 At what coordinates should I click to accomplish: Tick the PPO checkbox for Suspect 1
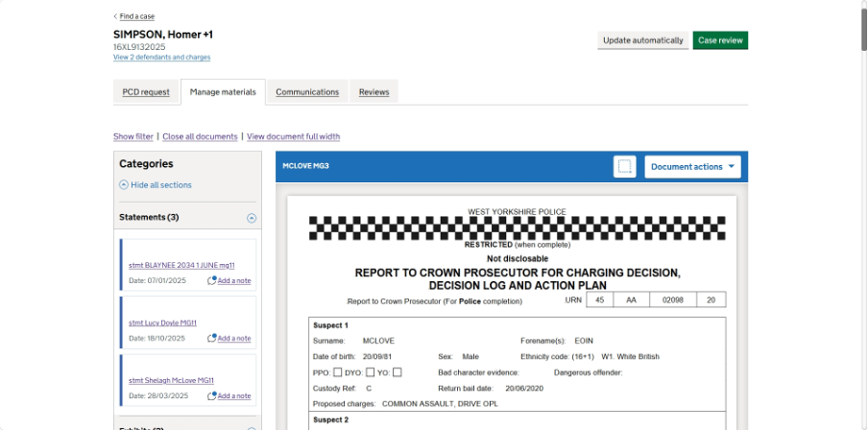(338, 372)
